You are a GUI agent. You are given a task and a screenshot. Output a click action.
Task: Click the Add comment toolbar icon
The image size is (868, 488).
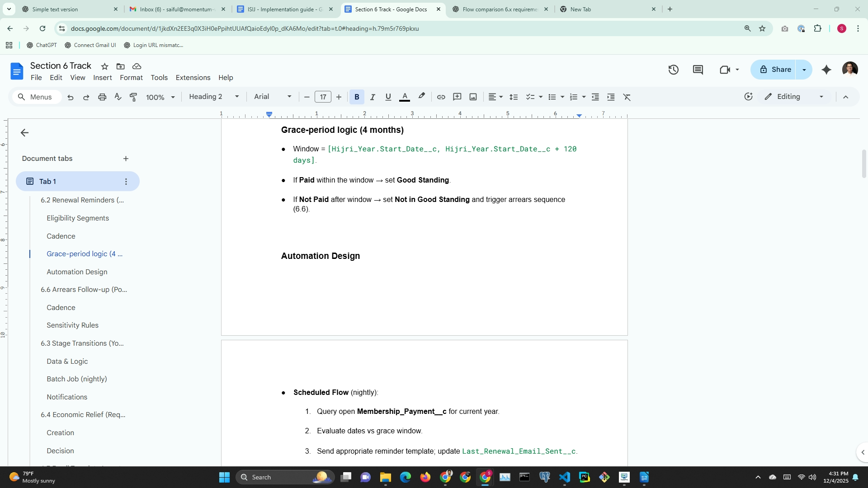point(457,97)
